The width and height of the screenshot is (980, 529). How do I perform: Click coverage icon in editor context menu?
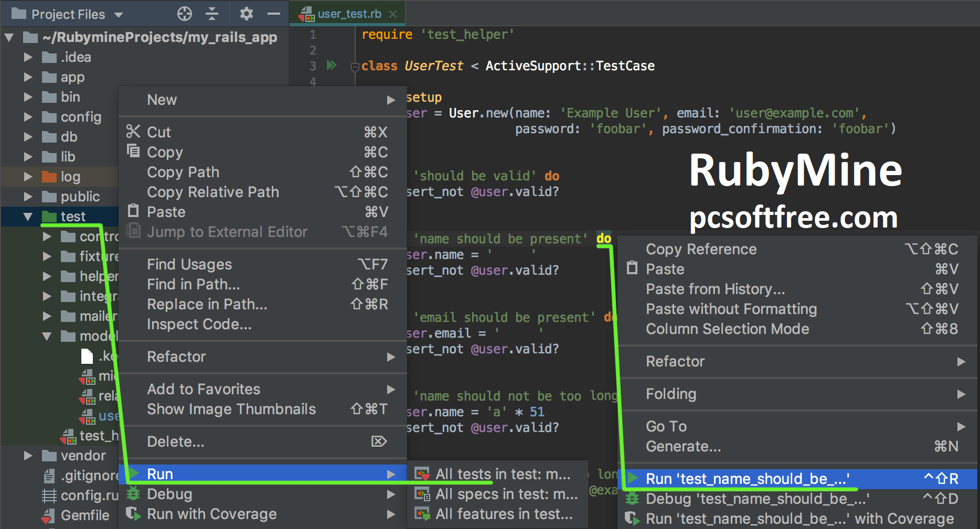[633, 519]
